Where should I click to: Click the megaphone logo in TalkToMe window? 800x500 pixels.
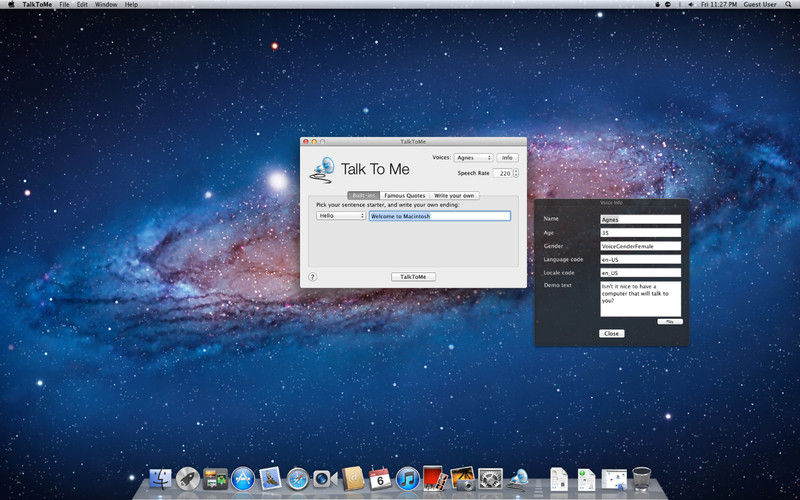coord(322,170)
